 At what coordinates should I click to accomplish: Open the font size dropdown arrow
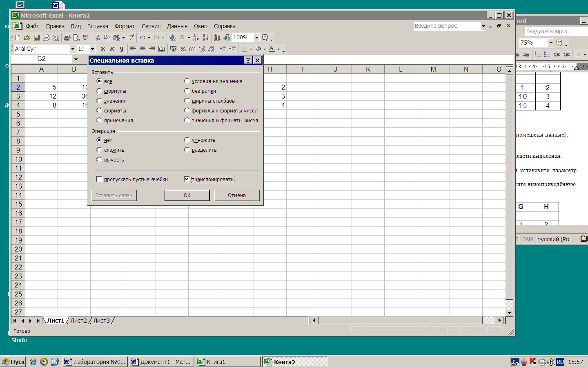[x=92, y=49]
